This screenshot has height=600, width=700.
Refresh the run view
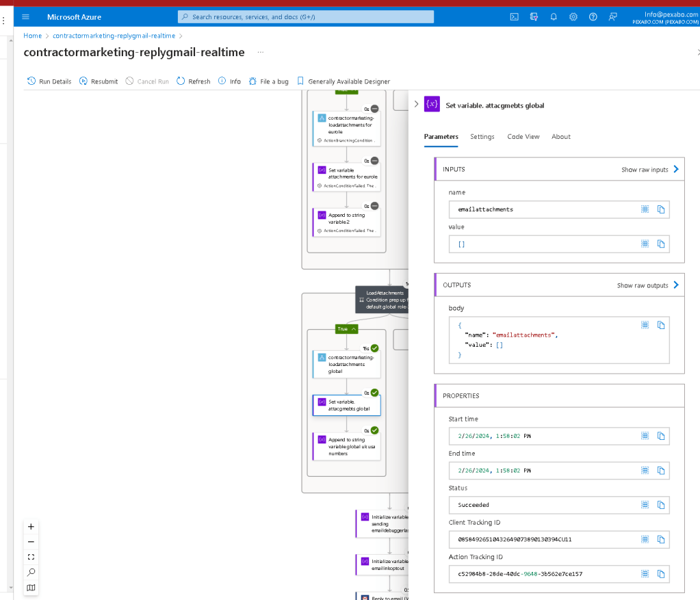(193, 81)
